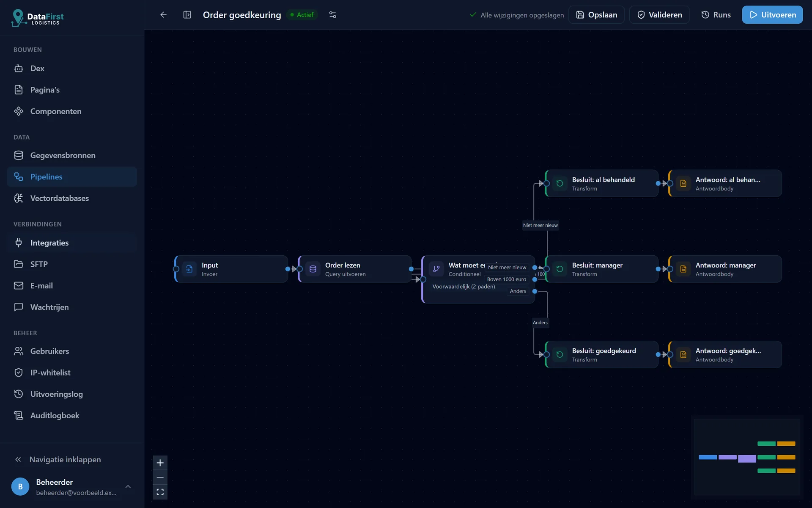Fit view with the fullscreen icon
The image size is (812, 508).
pyautogui.click(x=160, y=492)
